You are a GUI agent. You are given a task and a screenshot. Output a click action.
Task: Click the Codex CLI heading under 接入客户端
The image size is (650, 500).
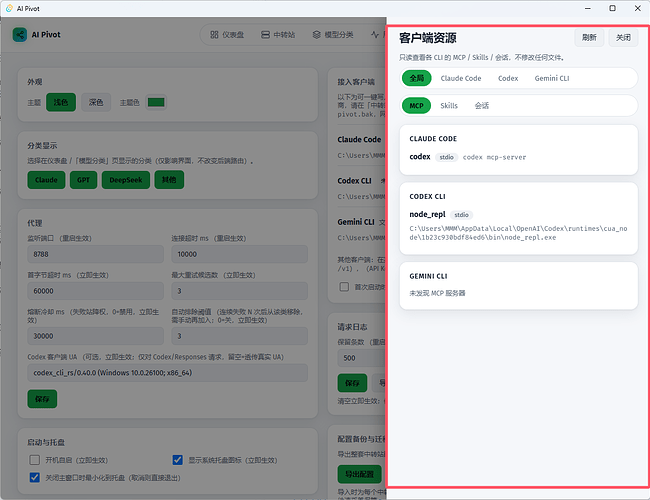point(354,181)
